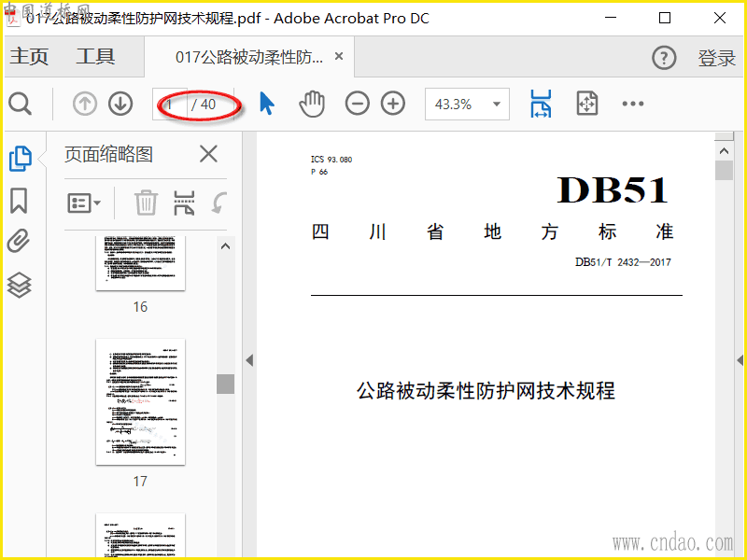This screenshot has width=747, height=560.
Task: Expand the right tools pane arrow
Action: coord(740,360)
